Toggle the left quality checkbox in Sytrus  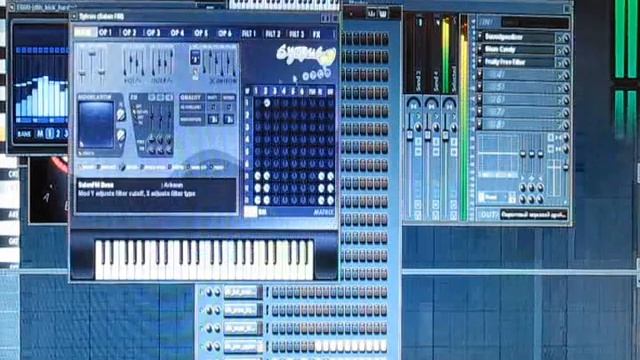[213, 107]
